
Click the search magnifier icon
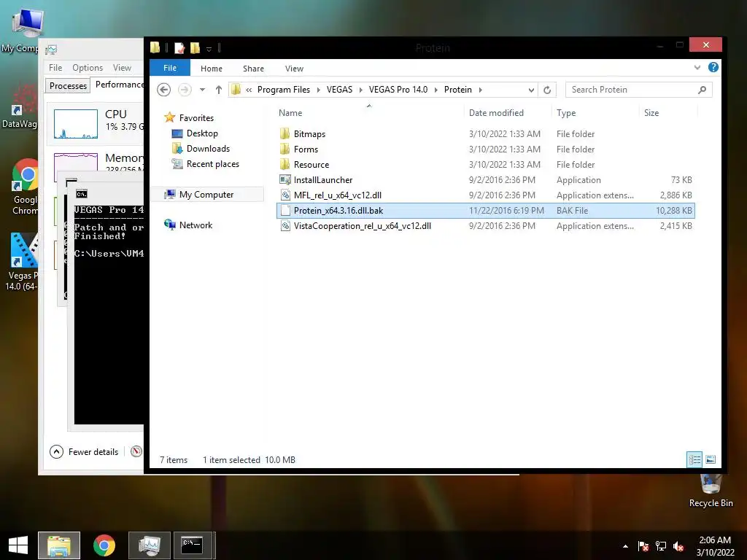703,90
